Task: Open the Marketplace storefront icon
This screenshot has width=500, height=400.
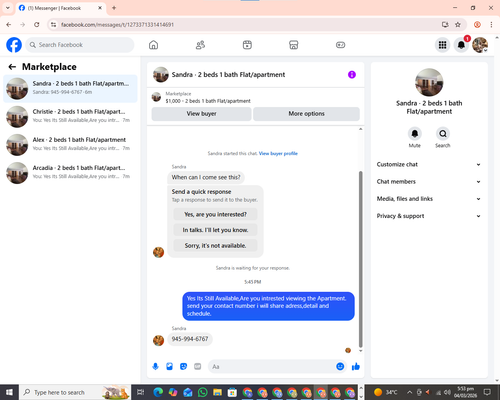Action: (x=294, y=45)
